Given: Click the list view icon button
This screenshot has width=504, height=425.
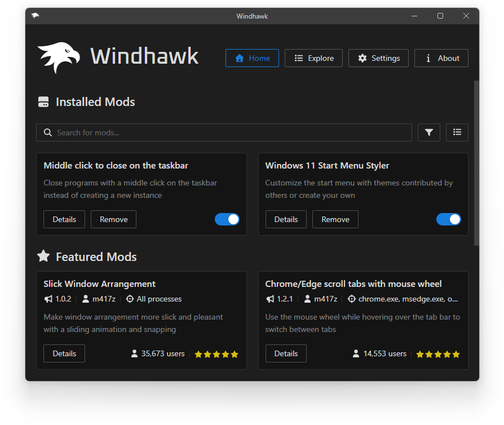Looking at the screenshot, I should (x=457, y=132).
